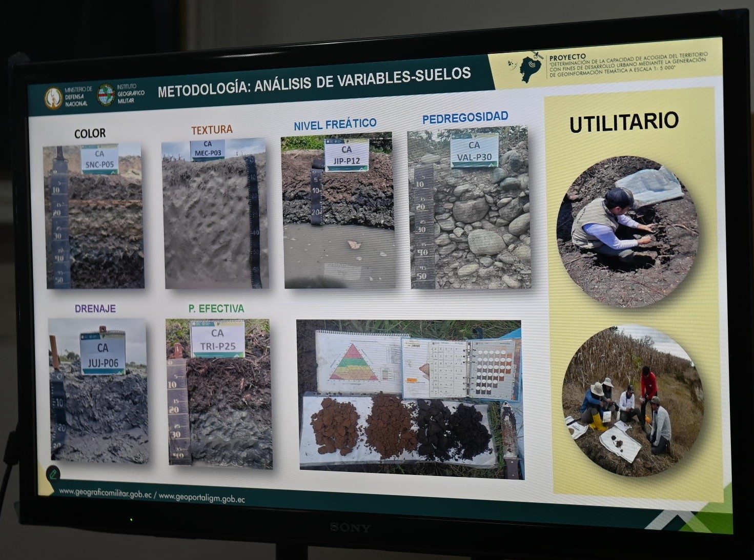
Task: Select the P. EFECTIVA photo TRI-P25
Action: (x=219, y=393)
